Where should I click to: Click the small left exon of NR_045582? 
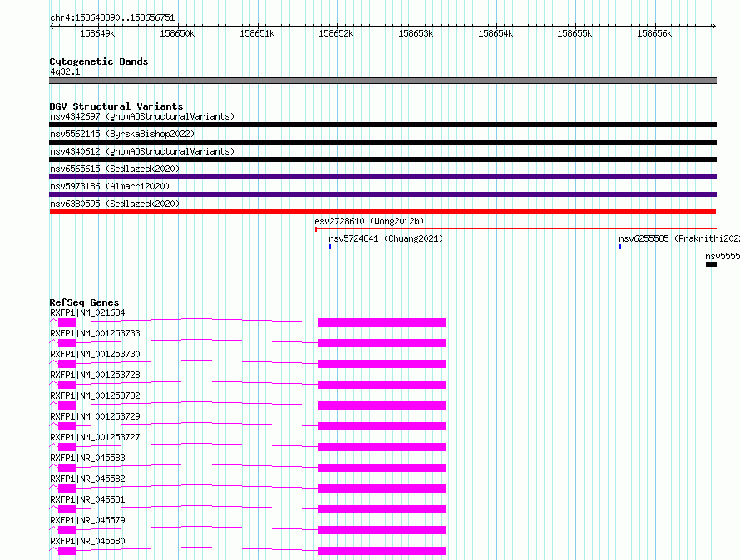(67, 489)
